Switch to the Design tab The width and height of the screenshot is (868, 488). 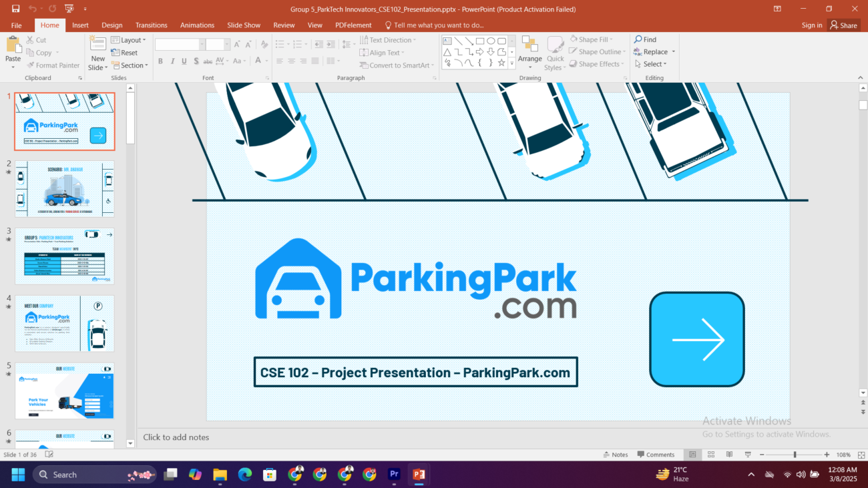pyautogui.click(x=112, y=25)
